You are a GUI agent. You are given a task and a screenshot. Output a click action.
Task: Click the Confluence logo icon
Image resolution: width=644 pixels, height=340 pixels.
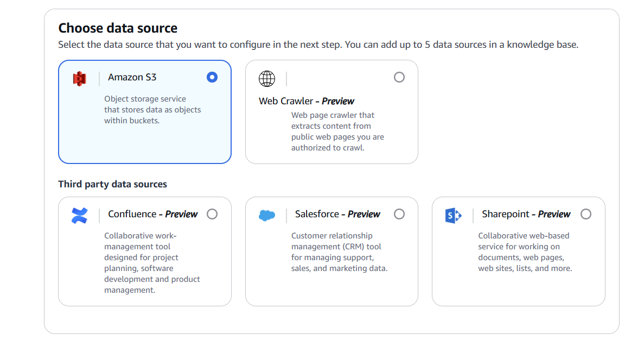coord(79,216)
